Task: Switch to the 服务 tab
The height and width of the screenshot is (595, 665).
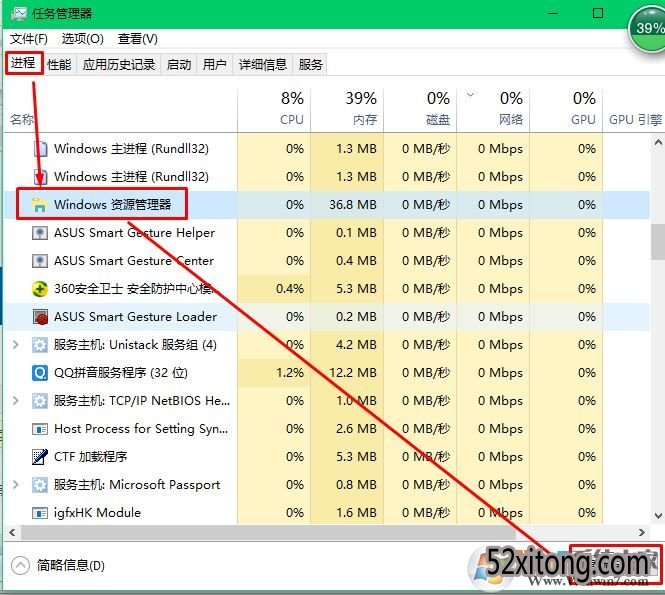Action: (310, 64)
